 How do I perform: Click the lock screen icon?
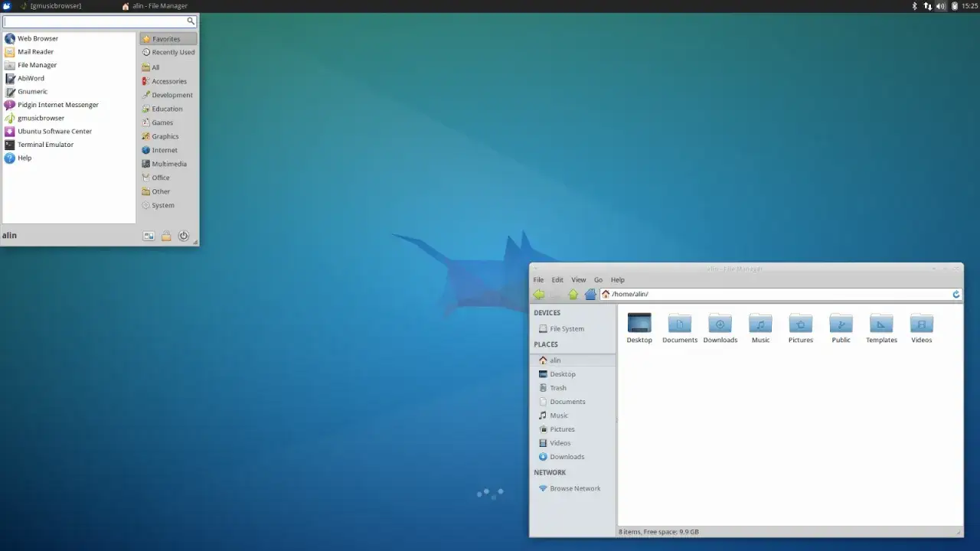click(166, 236)
